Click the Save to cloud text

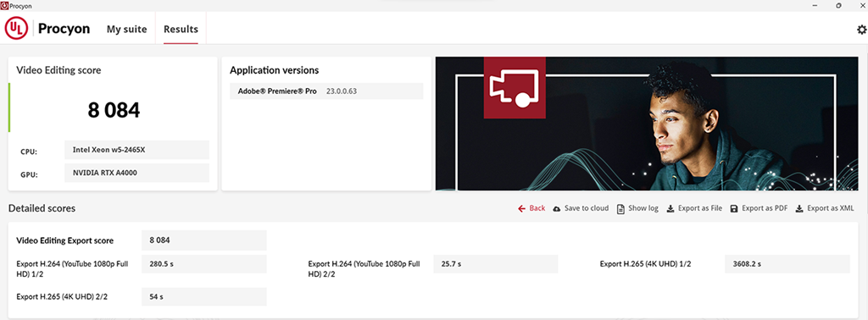[x=587, y=208]
